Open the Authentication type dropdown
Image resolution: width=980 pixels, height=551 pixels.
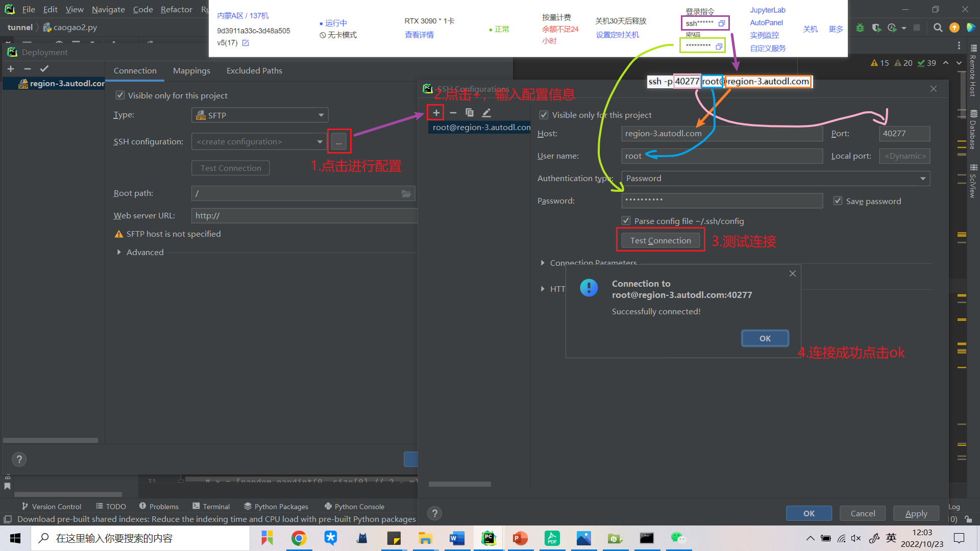point(775,179)
